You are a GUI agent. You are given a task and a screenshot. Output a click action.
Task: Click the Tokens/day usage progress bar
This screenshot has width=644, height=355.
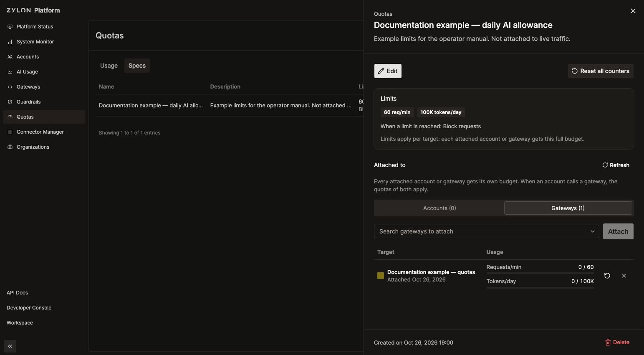pos(540,287)
